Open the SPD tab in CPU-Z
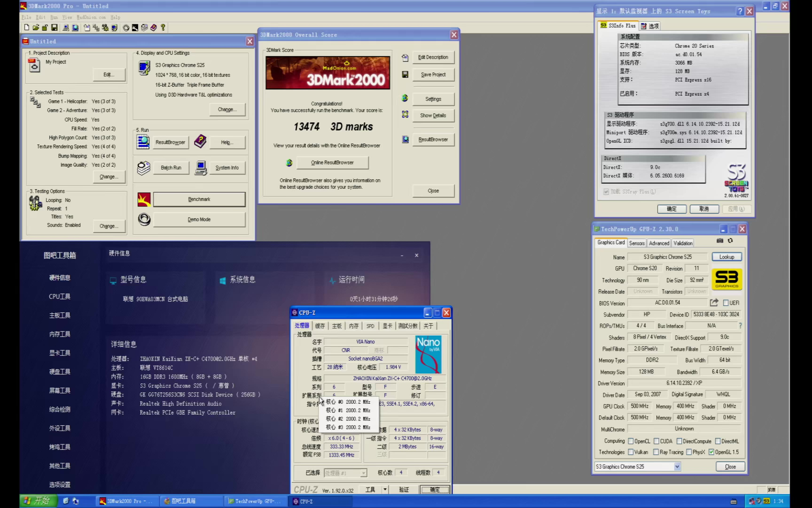Viewport: 812px width, 508px height. tap(370, 326)
